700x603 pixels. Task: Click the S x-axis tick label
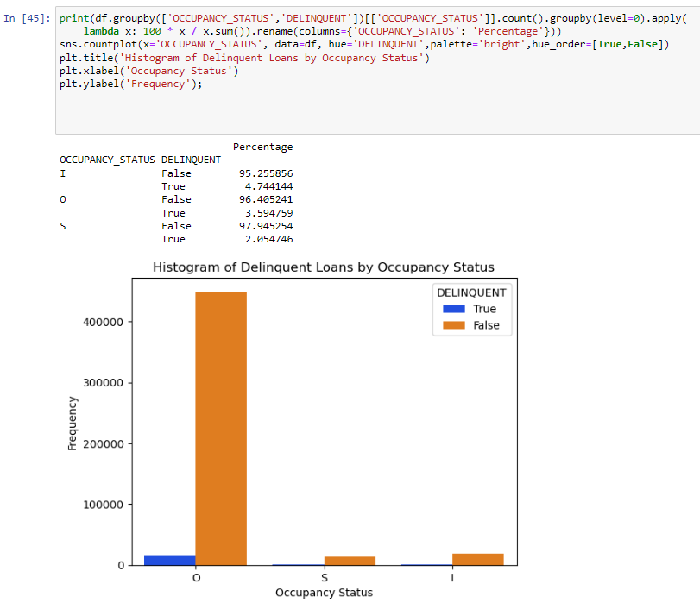tap(325, 578)
